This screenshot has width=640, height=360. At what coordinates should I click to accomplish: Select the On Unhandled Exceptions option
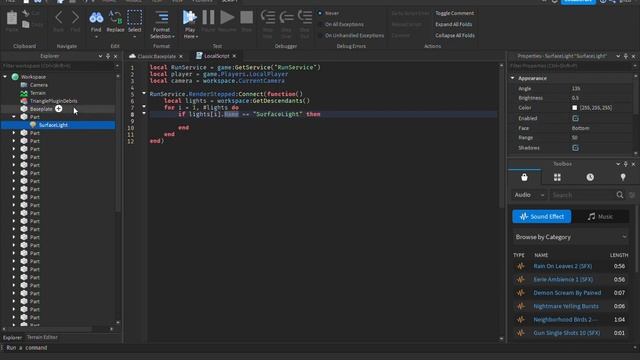(320, 36)
